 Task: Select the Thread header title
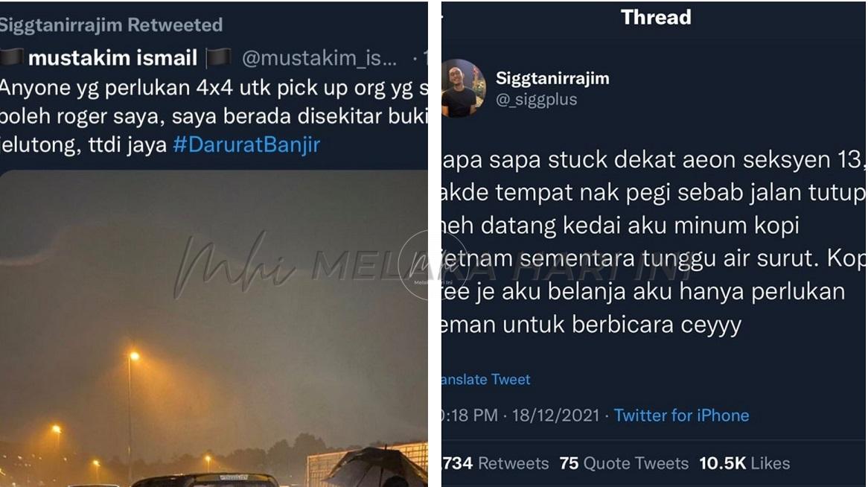656,17
